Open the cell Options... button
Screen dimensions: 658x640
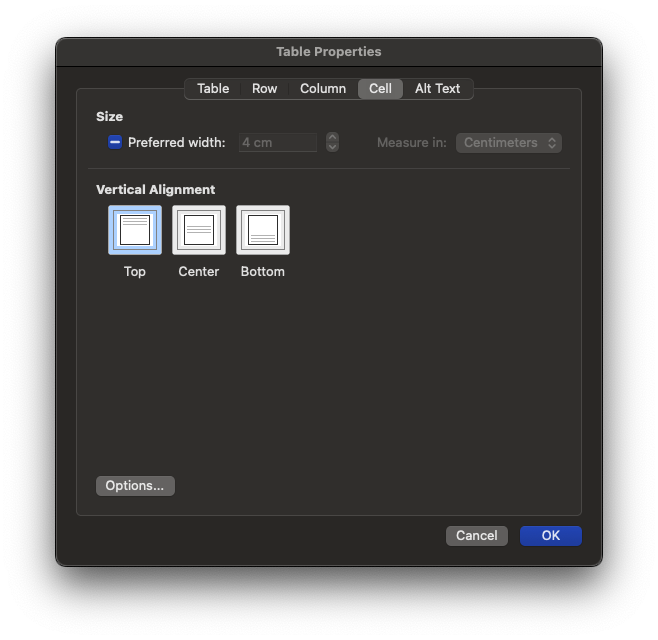135,486
